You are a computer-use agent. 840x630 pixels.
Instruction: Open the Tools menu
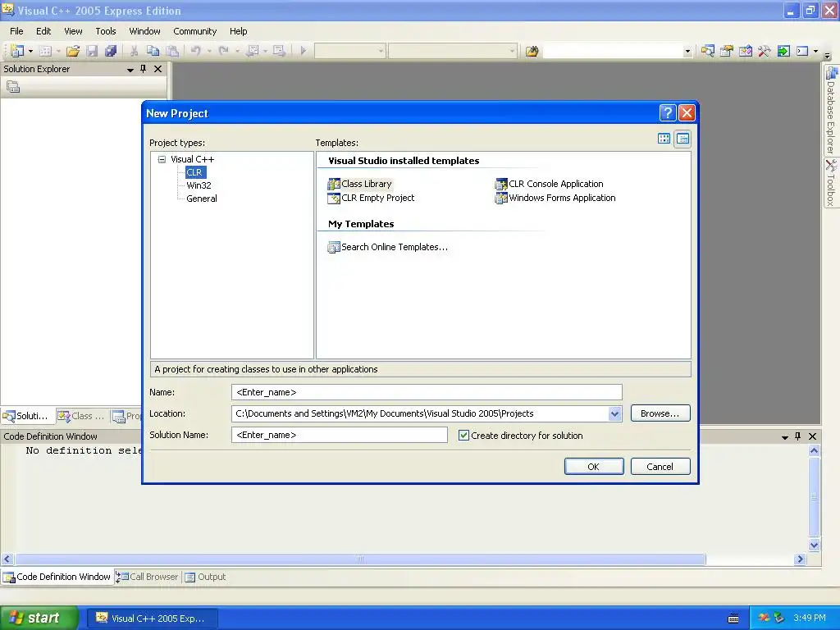(x=106, y=31)
